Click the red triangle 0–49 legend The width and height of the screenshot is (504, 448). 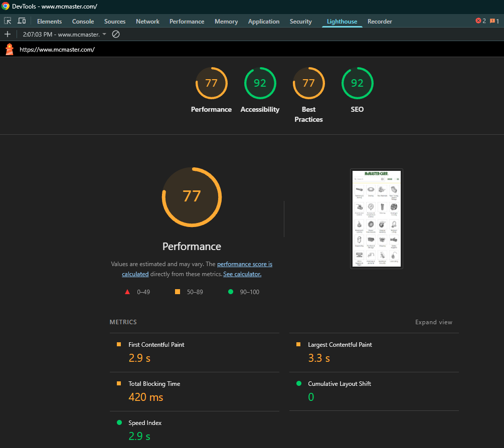[x=137, y=292]
